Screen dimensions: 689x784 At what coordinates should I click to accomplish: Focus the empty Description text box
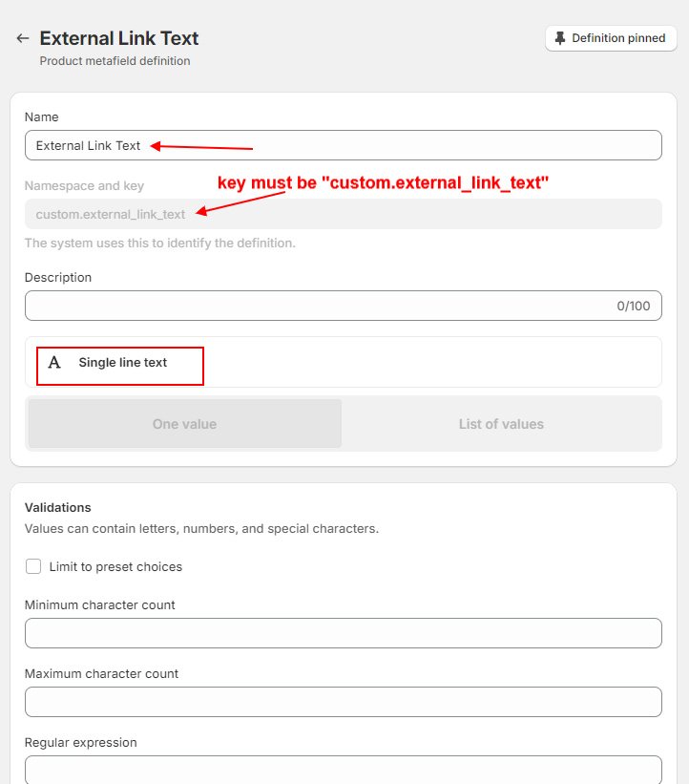point(315,306)
